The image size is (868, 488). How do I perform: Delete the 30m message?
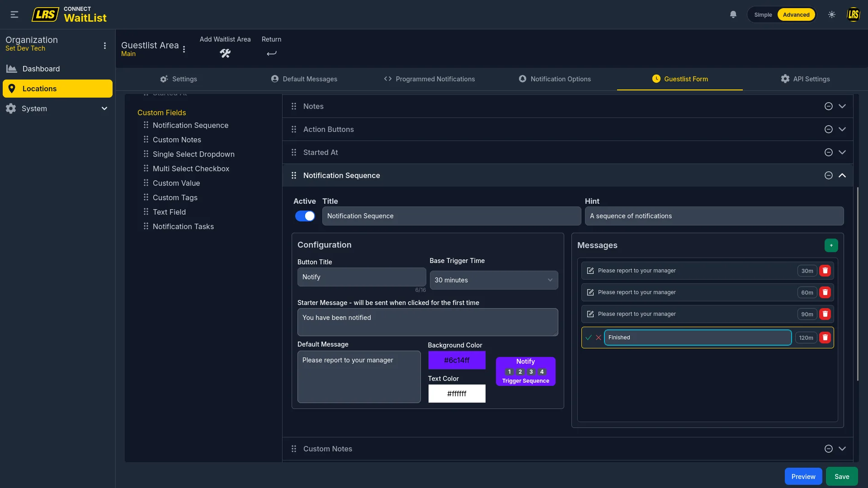[x=825, y=271]
